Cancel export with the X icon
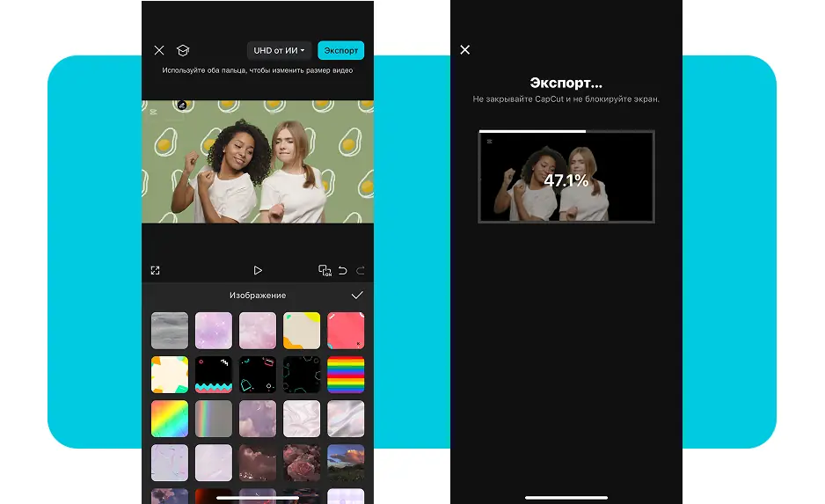This screenshot has height=504, width=825. point(465,49)
